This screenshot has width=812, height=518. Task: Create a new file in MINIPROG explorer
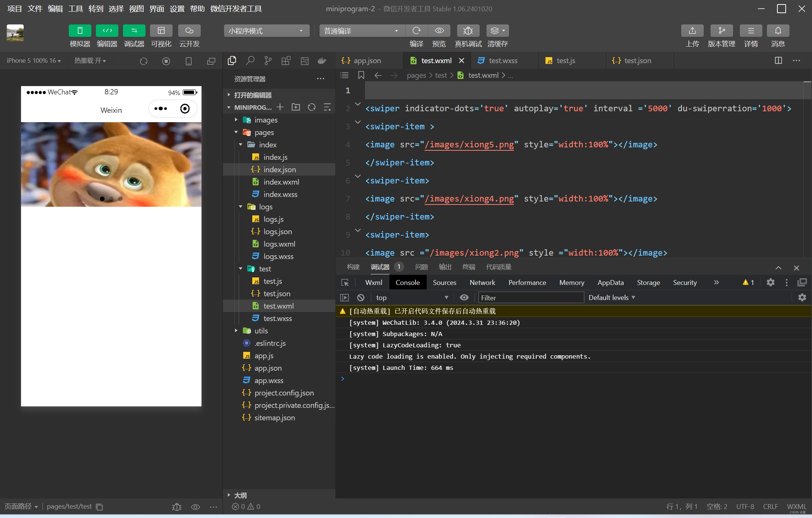[280, 107]
